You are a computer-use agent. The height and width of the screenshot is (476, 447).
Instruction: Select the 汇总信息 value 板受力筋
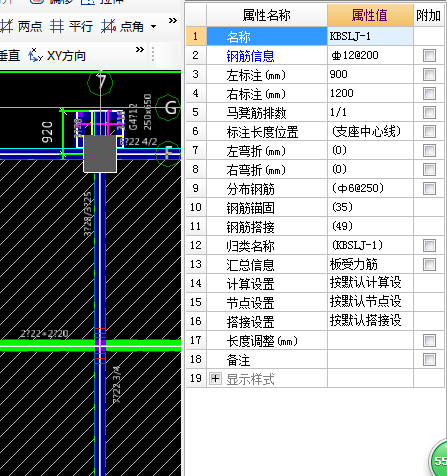pos(370,264)
